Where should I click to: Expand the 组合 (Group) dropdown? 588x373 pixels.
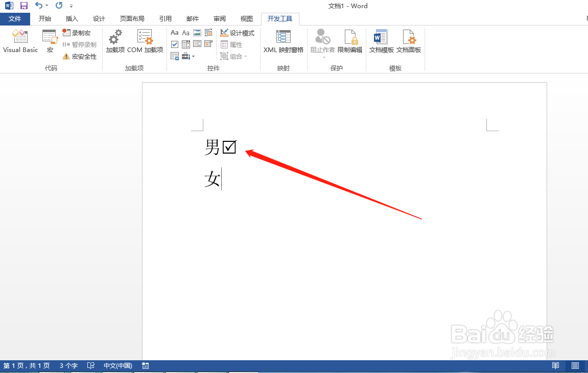click(x=233, y=57)
